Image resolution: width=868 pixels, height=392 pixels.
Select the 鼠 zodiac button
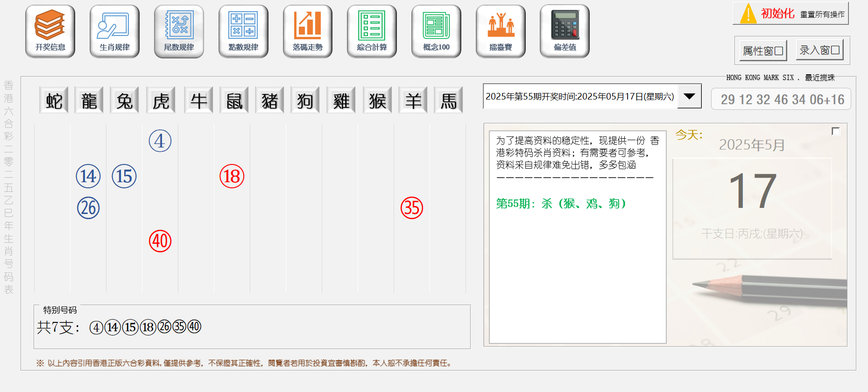point(234,100)
